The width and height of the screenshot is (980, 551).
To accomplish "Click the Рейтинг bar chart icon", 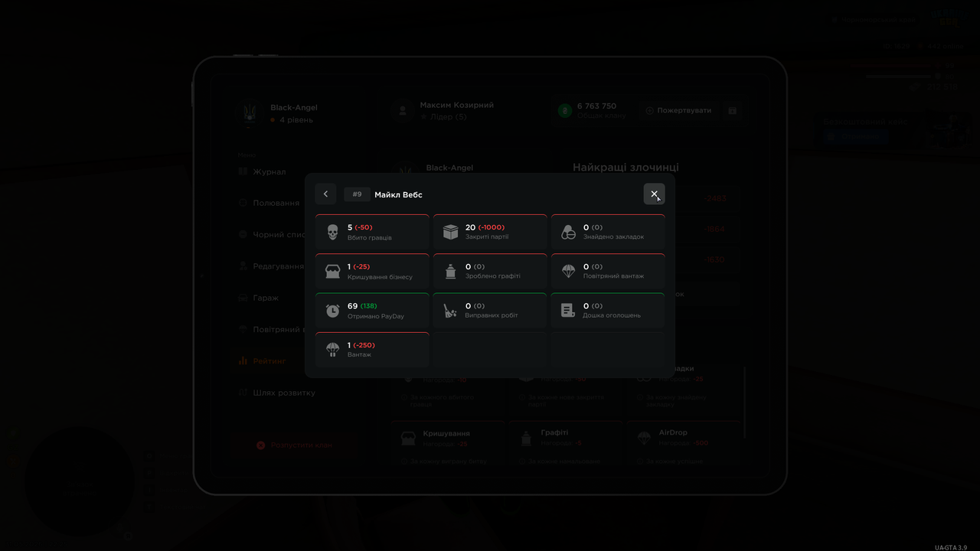I will coord(243,360).
